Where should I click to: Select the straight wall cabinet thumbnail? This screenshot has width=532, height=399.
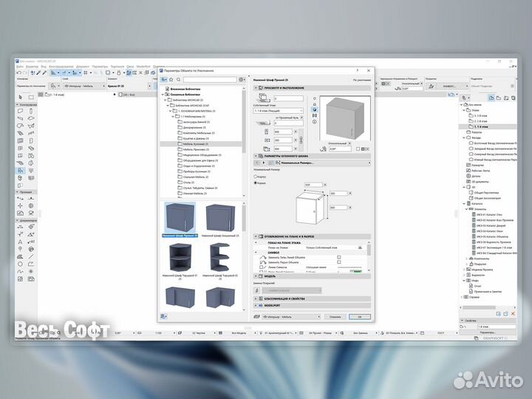click(180, 217)
